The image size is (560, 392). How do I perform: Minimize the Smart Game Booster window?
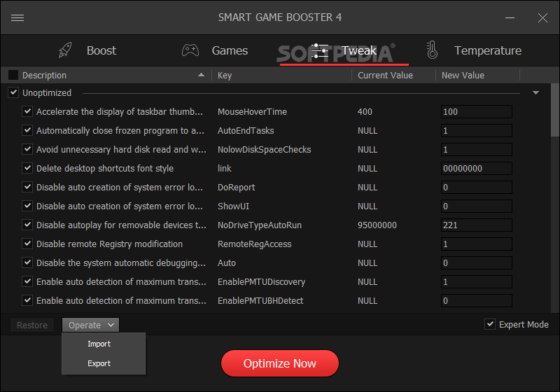[510, 18]
